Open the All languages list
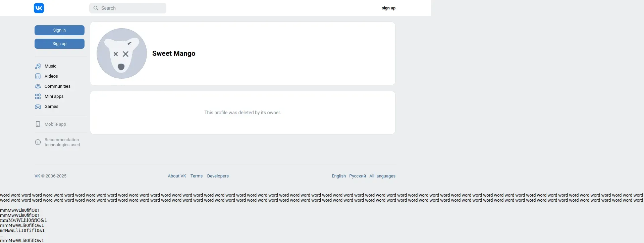The width and height of the screenshot is (644, 243). [382, 176]
